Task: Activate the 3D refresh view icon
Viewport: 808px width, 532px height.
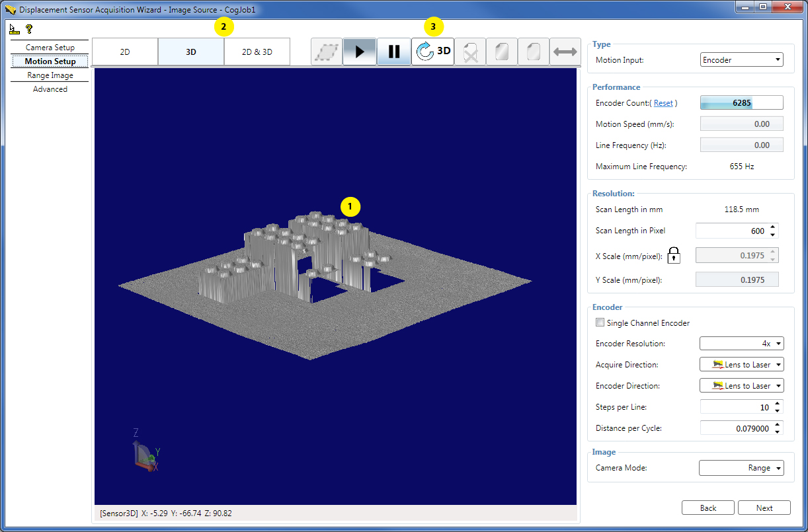Action: [432, 50]
